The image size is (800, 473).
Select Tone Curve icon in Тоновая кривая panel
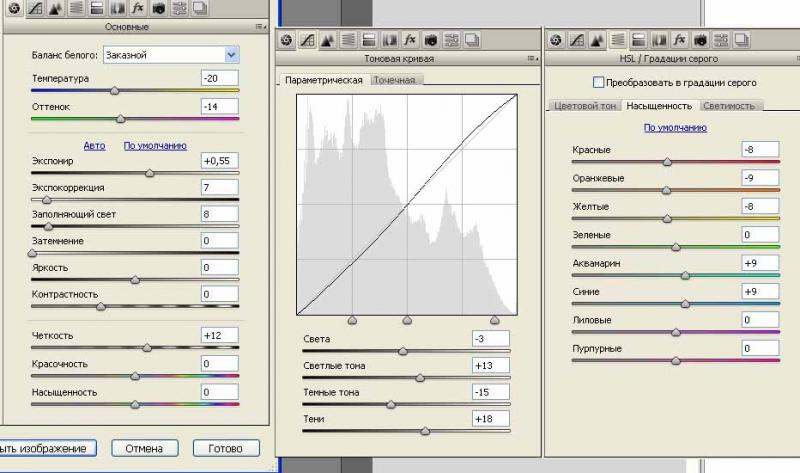[307, 40]
